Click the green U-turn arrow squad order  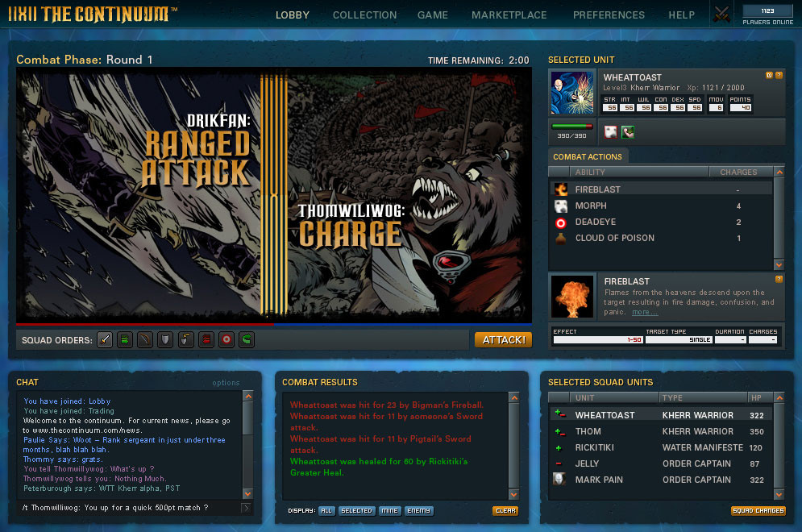coord(247,339)
